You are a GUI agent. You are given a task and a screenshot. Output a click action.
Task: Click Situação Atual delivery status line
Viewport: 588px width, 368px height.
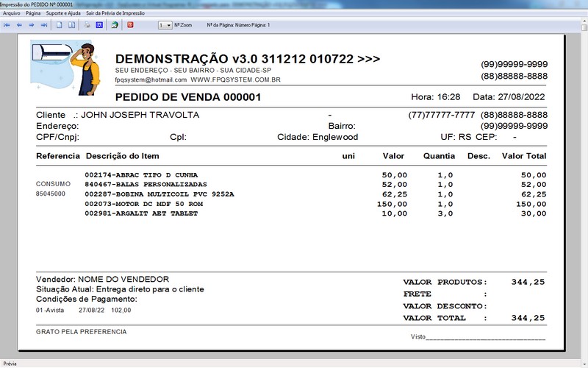(120, 289)
